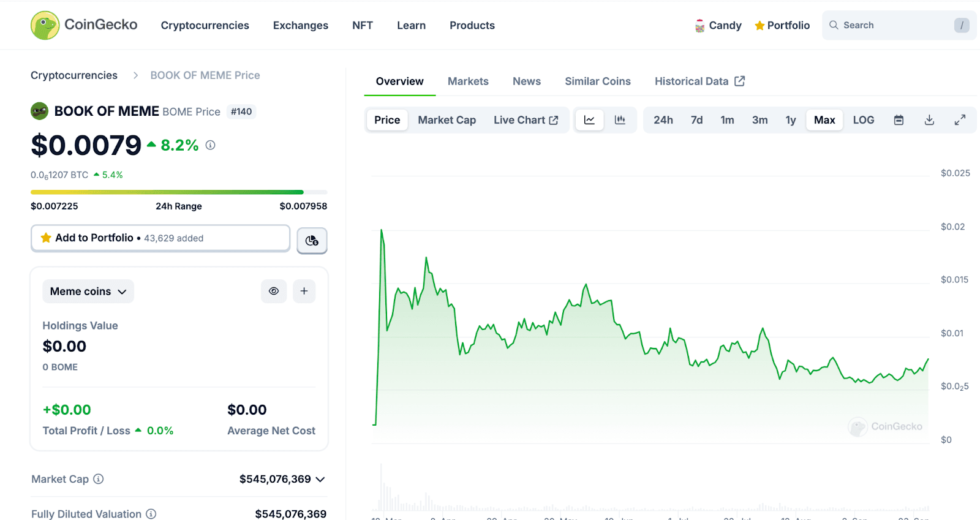Click the $0.007958 range high value
The image size is (980, 520).
[x=303, y=206]
